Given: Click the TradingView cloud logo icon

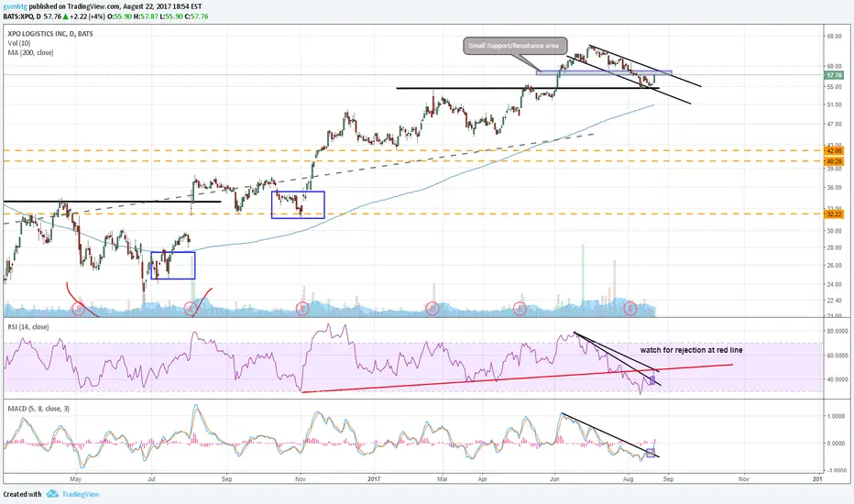Looking at the screenshot, I should pyautogui.click(x=52, y=494).
